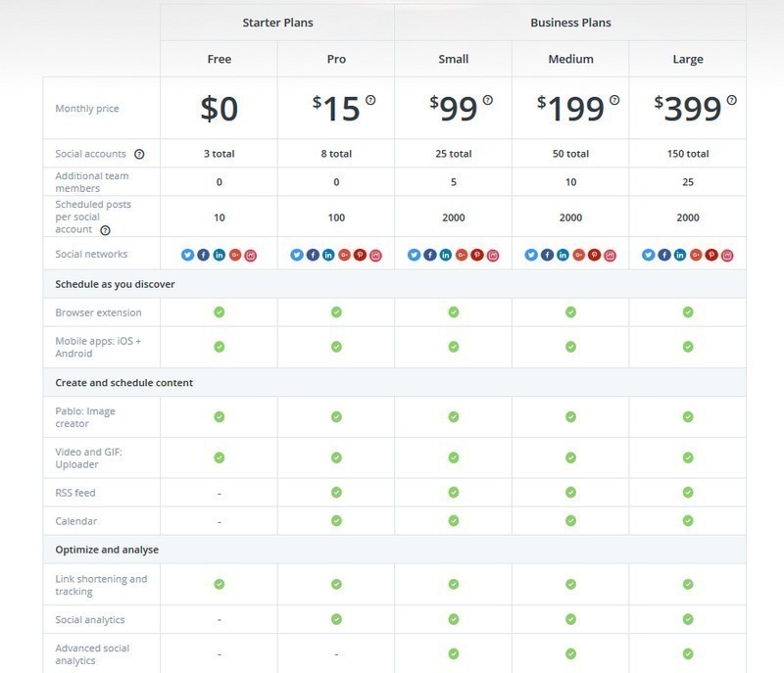
Task: Click the Twitter icon in the Free plan
Action: 187,255
